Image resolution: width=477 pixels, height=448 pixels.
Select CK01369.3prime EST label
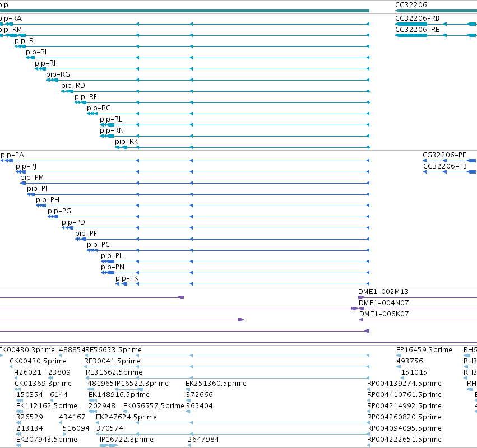43,384
